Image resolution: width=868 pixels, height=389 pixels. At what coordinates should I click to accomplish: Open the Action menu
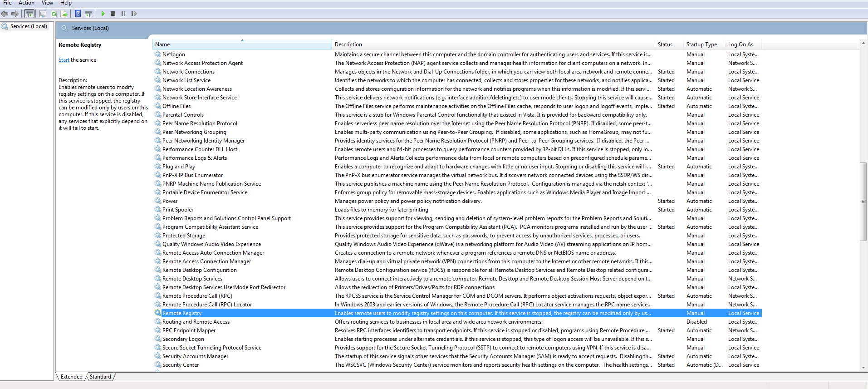tap(26, 3)
